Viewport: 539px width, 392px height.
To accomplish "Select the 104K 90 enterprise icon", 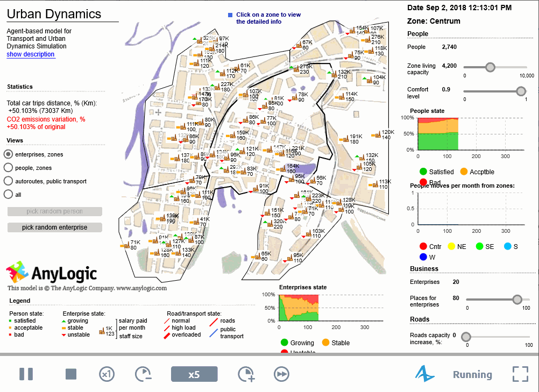I will (x=370, y=80).
